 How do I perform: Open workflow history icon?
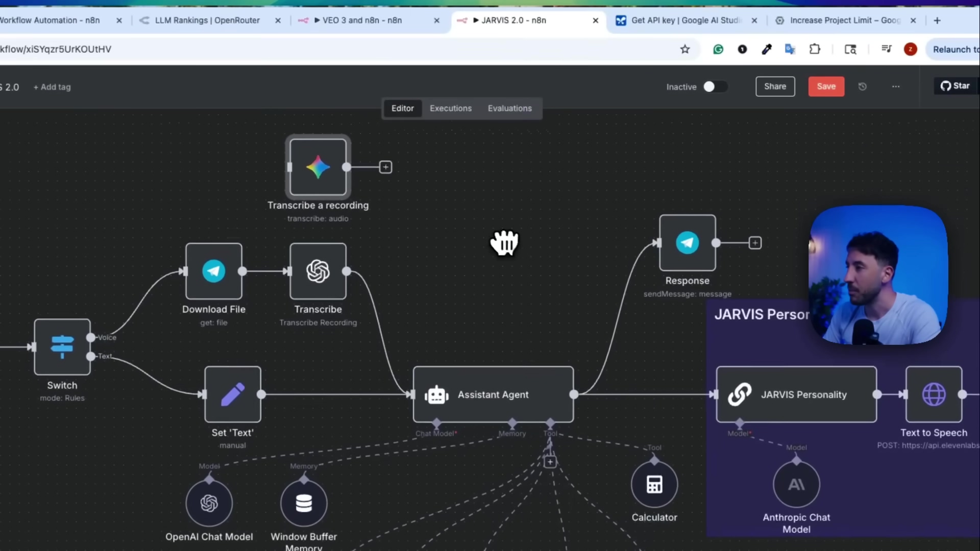(x=862, y=86)
